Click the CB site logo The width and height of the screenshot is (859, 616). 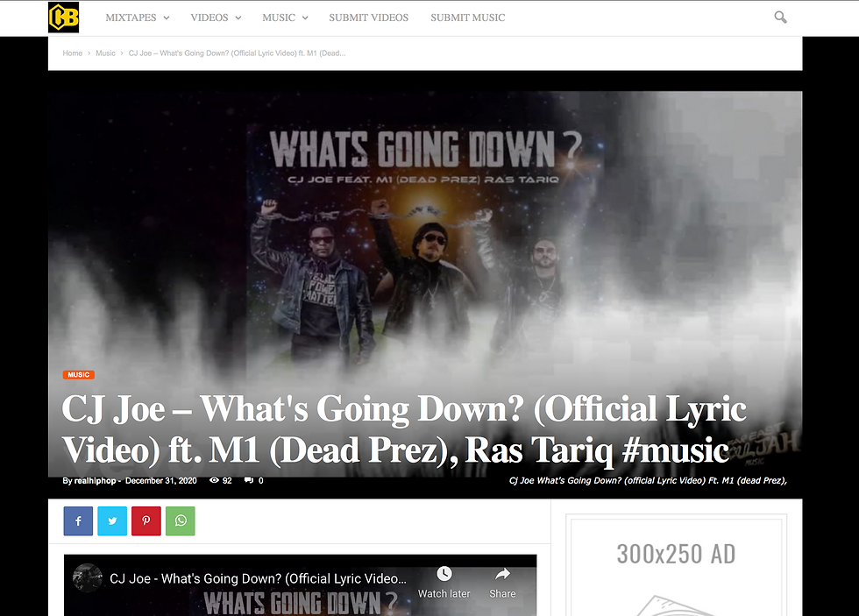(63, 18)
